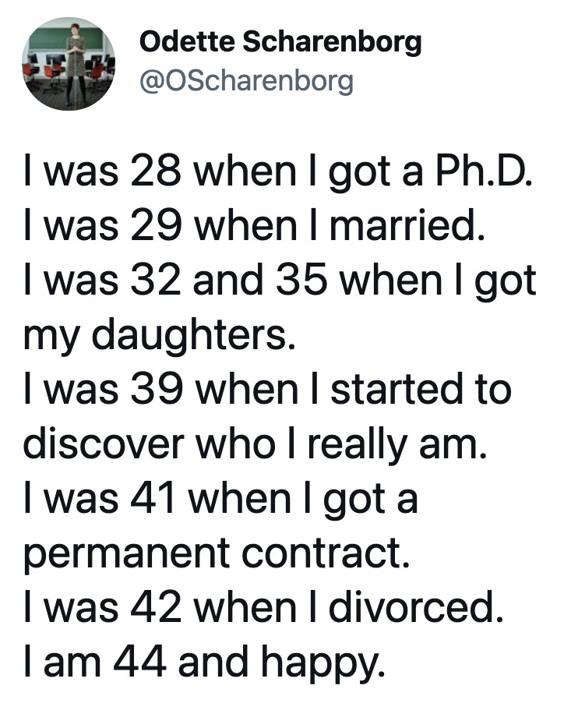Screen dimensions: 564x728
Task: Select the line 'I was 39 when I started to'
Action: (x=268, y=391)
